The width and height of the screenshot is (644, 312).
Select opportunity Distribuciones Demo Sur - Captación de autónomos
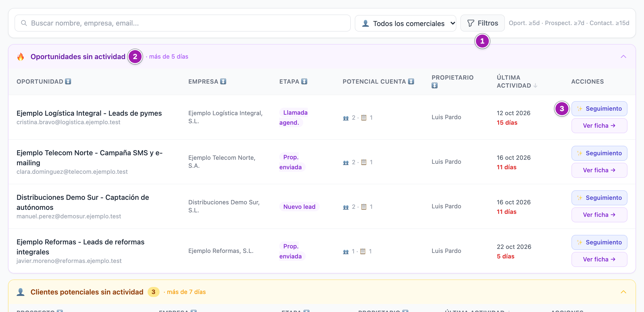[83, 202]
